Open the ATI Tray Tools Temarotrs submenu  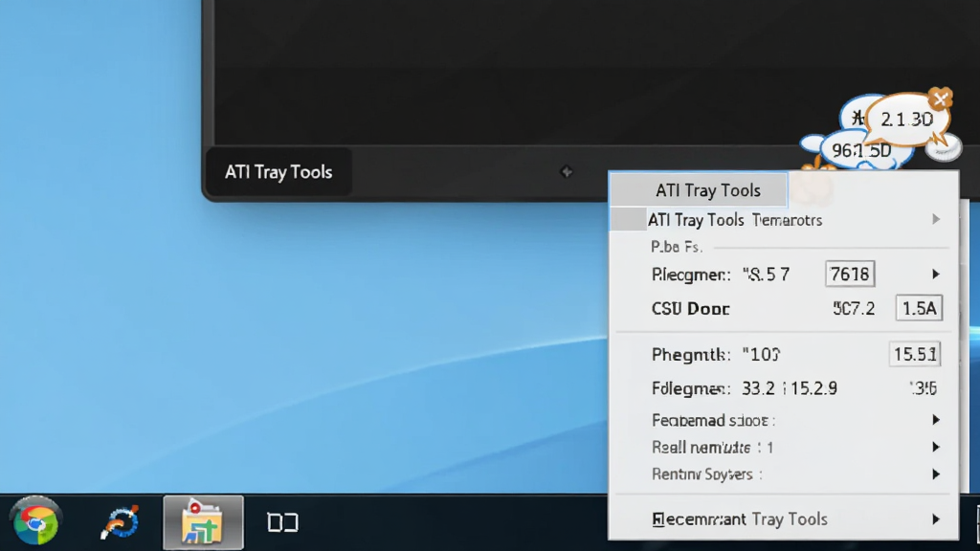coord(784,220)
